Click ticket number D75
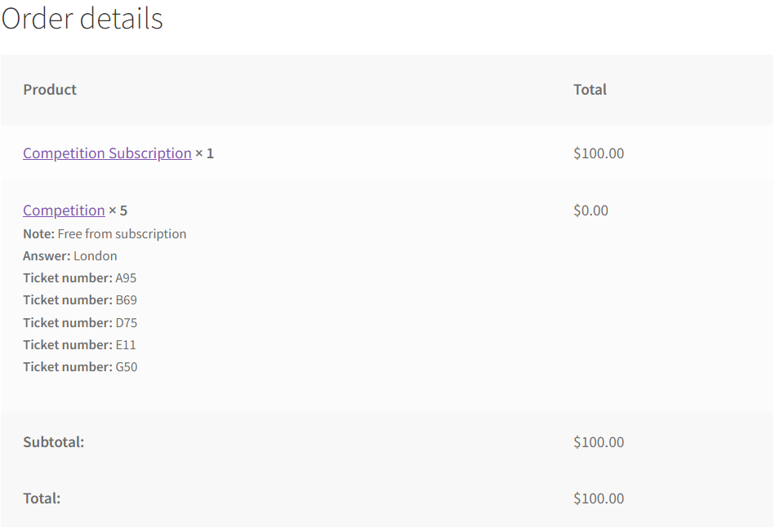 tap(126, 323)
